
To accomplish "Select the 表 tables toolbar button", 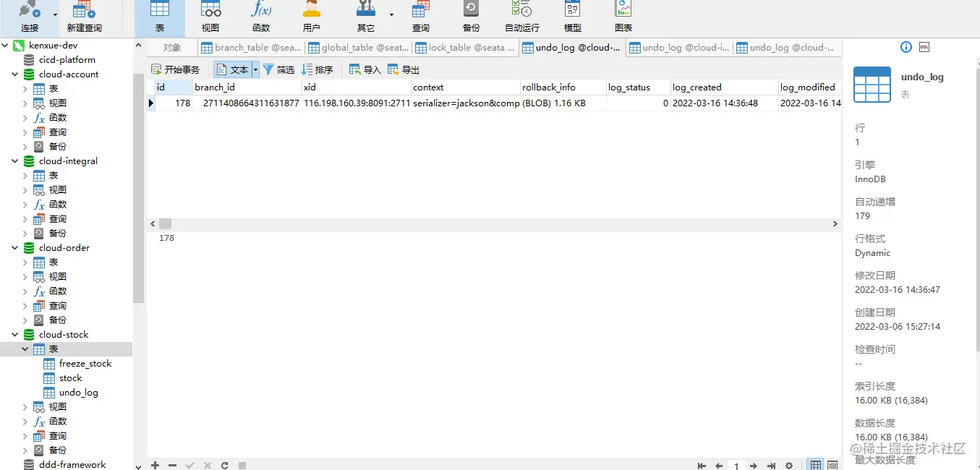I will tap(160, 17).
